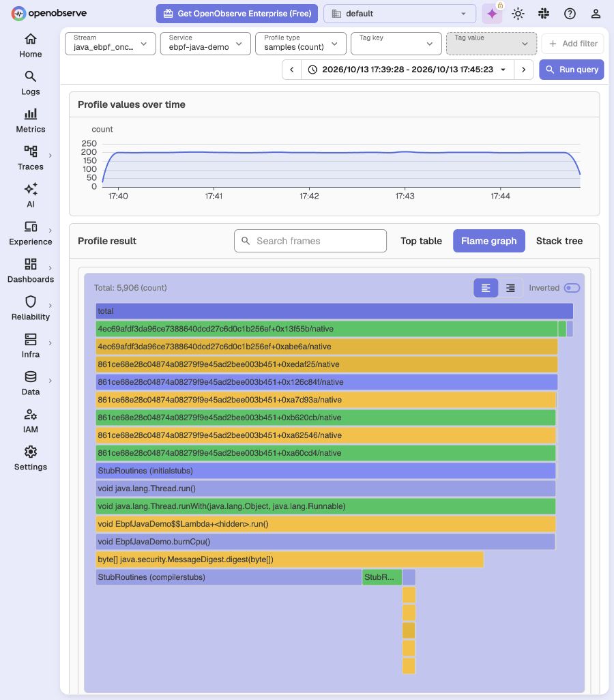The image size is (614, 700).
Task: Open Slack community icon
Action: click(x=544, y=14)
